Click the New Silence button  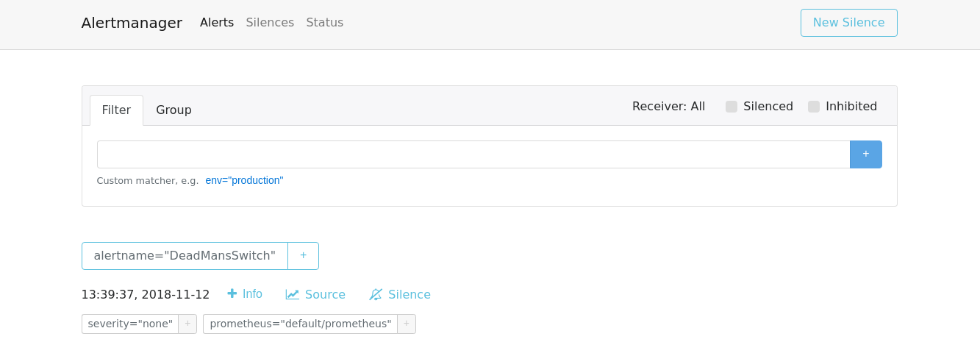[x=848, y=23]
